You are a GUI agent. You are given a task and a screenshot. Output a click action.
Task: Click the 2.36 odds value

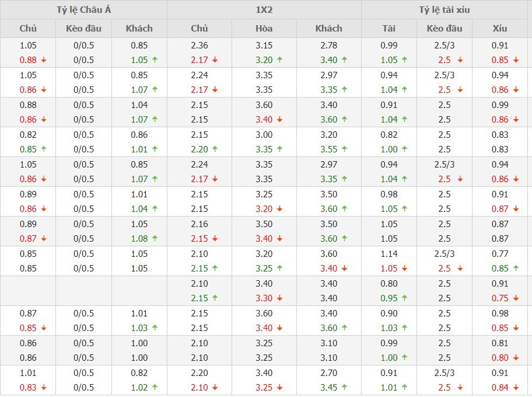199,46
